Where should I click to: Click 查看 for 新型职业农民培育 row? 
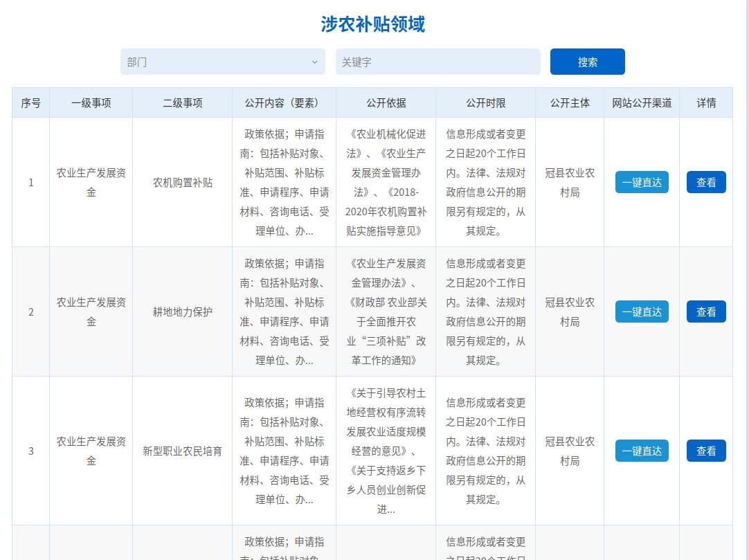706,451
